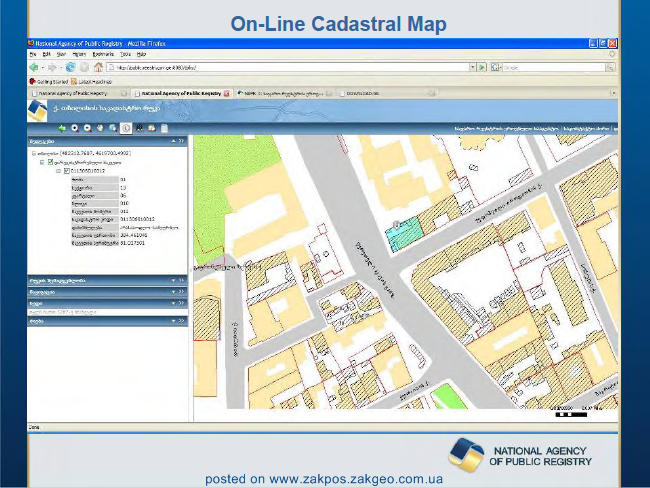Click the double-arrow icon on the results panel header
Image resolution: width=650 pixels, height=488 pixels.
[x=181, y=141]
